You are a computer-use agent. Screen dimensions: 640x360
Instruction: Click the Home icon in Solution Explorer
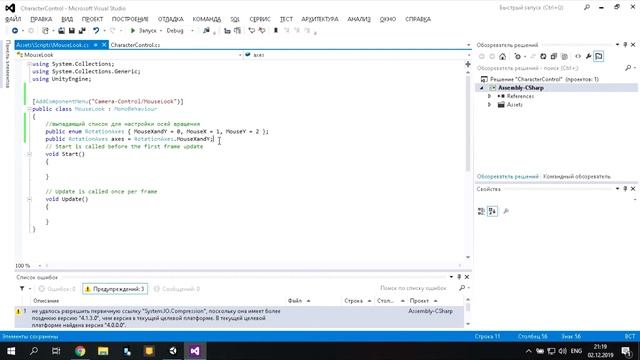coord(502,57)
